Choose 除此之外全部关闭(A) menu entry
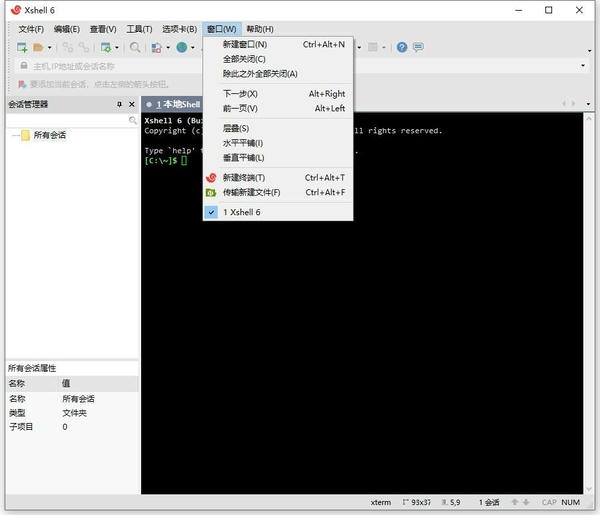The image size is (600, 515). coord(278,74)
